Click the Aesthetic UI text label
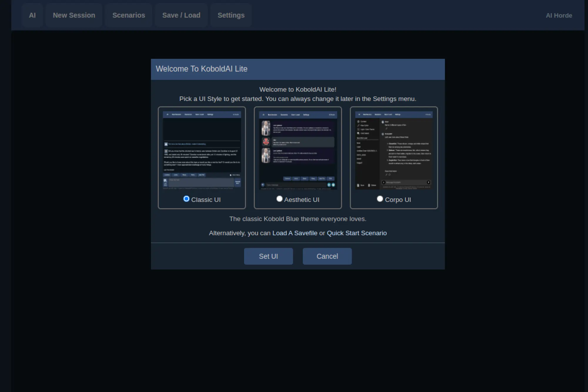 coord(302,200)
